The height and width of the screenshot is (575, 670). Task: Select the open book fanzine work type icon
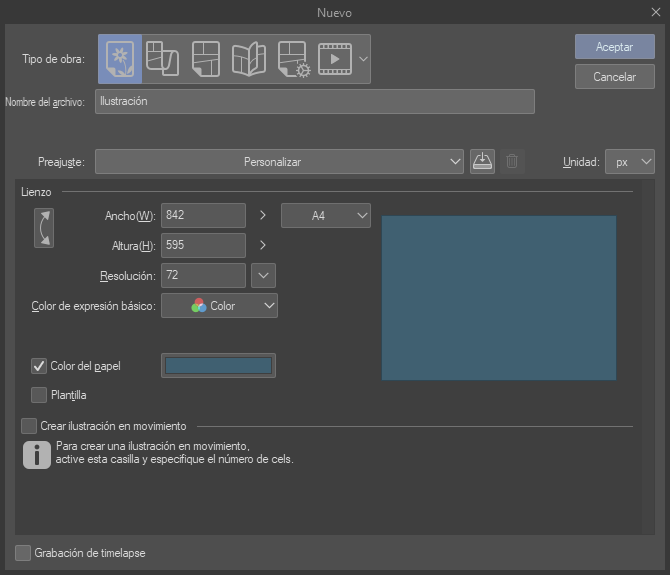point(248,59)
